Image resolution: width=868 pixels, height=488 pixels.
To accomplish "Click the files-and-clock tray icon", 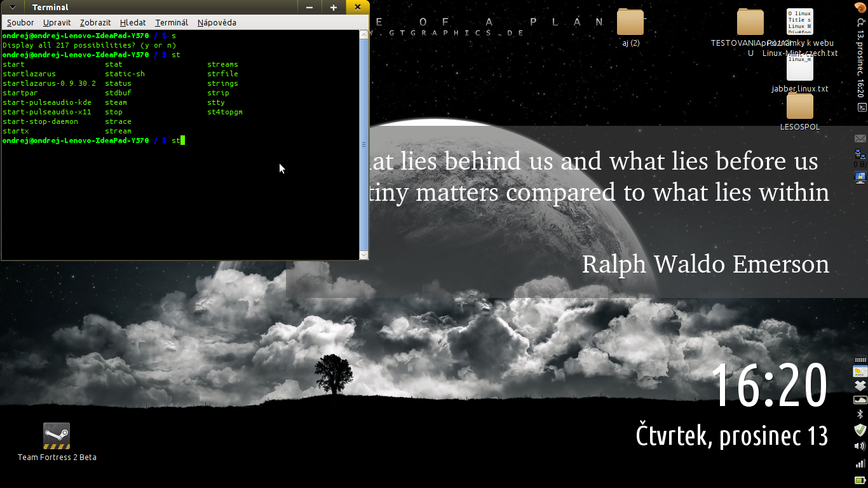I will 860,372.
